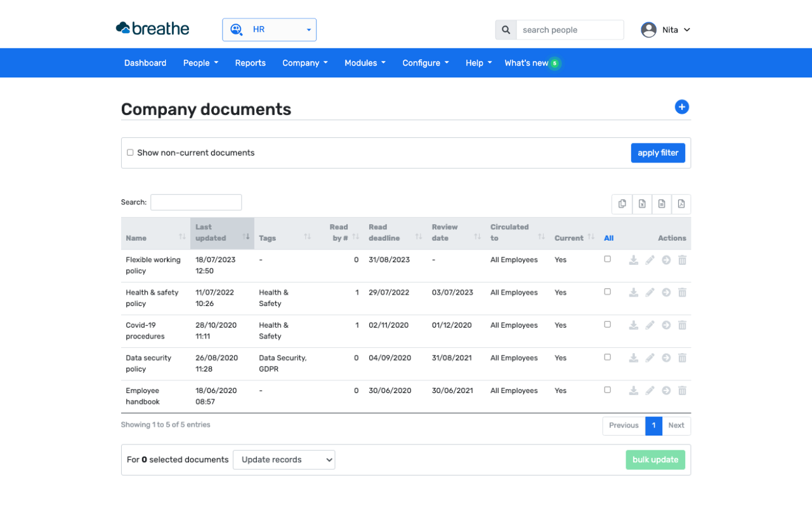Sort by Circulated to column
Viewport: 812px width, 508px height.
pos(517,234)
